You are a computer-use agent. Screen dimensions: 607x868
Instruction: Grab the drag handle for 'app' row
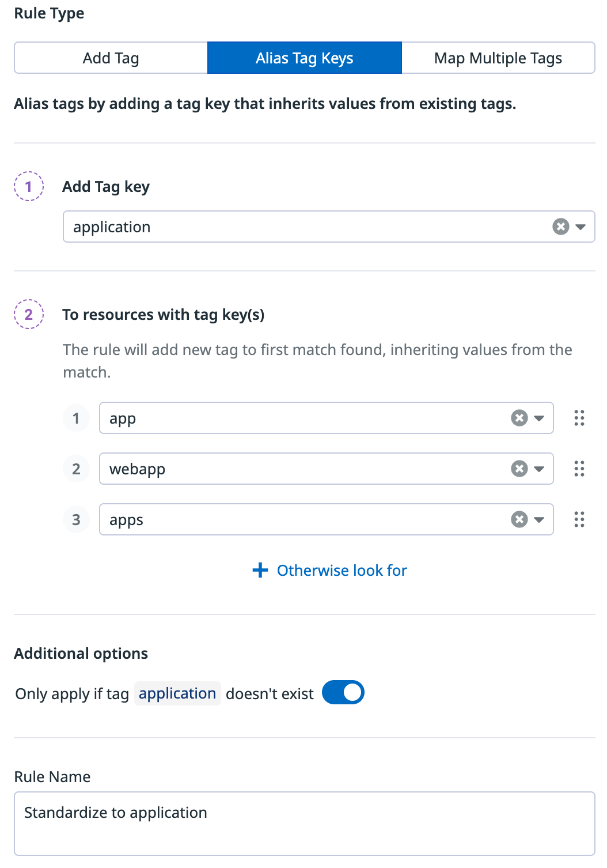click(579, 418)
